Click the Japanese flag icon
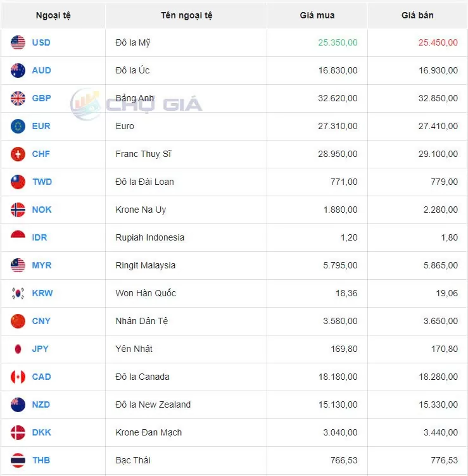The image size is (468, 476). [x=18, y=349]
